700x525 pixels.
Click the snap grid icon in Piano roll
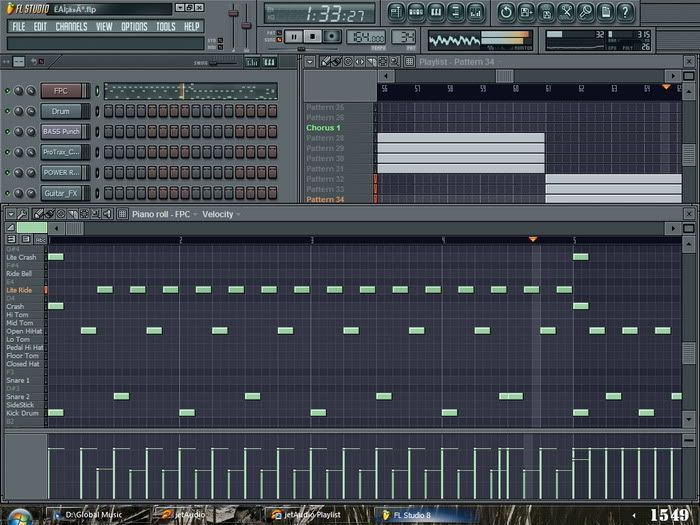click(x=122, y=214)
